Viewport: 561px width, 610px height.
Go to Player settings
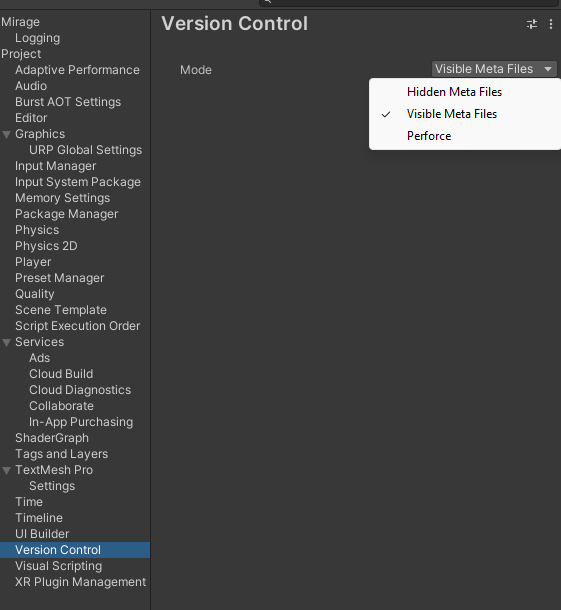[33, 262]
